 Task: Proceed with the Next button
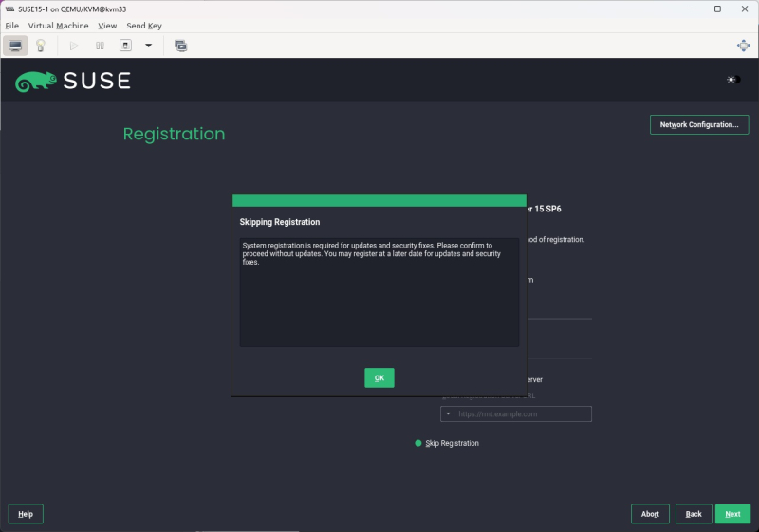[x=732, y=514]
